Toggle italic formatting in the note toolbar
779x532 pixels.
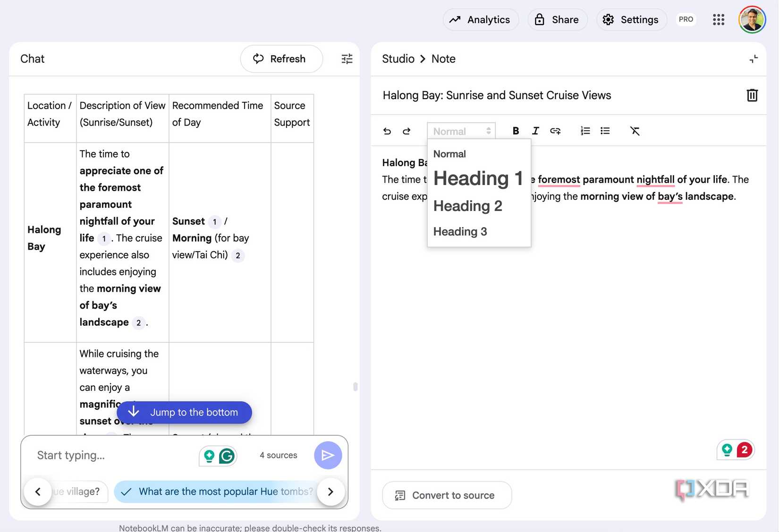(x=535, y=131)
